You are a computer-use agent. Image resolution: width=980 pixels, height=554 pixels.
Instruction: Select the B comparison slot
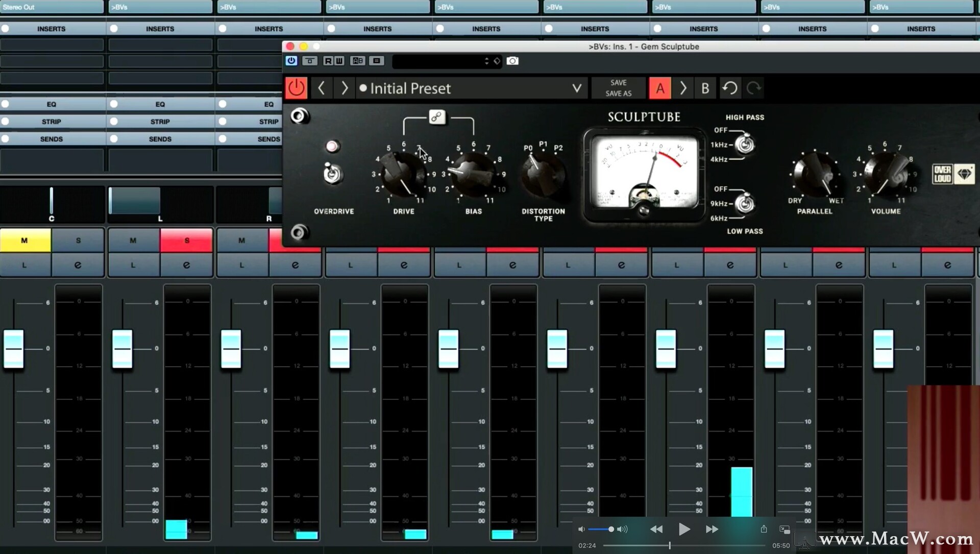[x=705, y=88]
